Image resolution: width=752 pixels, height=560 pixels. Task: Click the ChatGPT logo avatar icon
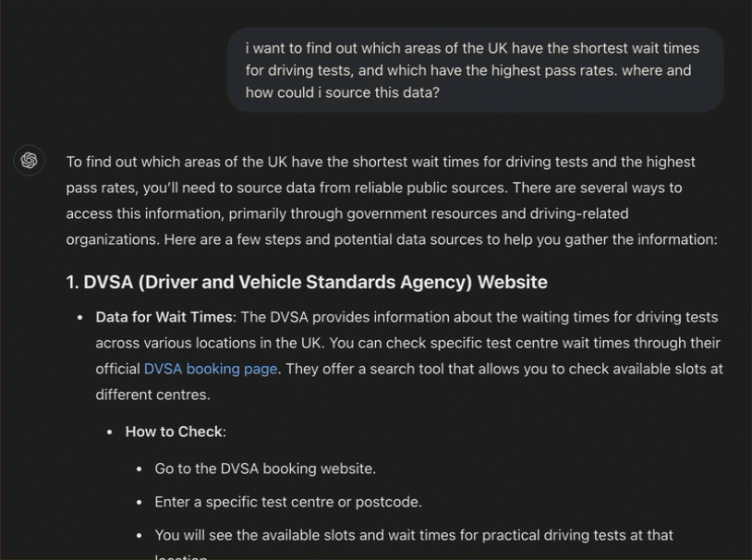click(30, 161)
